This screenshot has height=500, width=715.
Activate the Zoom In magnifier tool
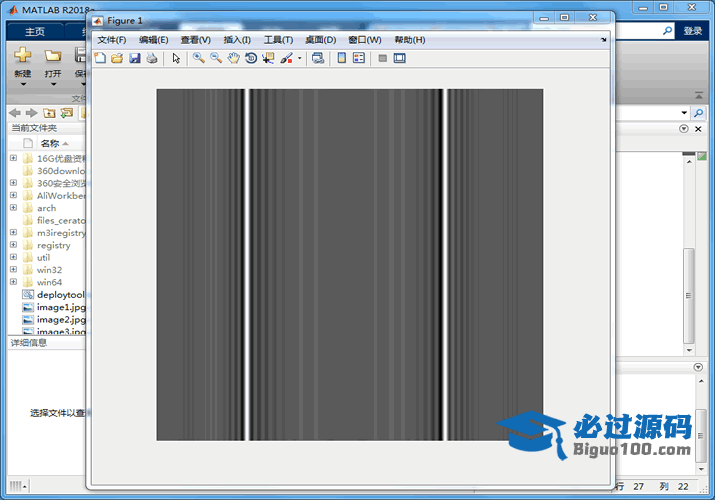(199, 58)
